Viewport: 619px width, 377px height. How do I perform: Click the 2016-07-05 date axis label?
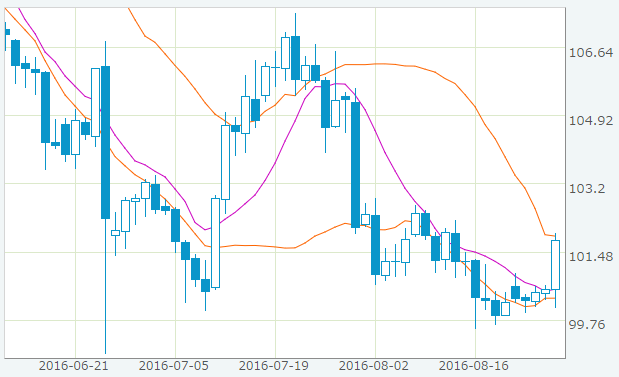click(x=174, y=366)
